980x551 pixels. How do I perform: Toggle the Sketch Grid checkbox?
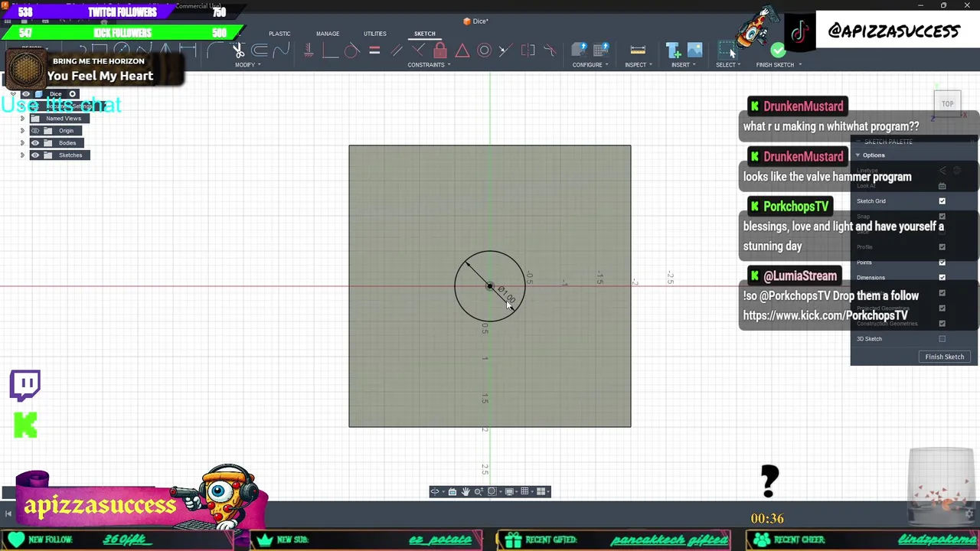coord(942,201)
